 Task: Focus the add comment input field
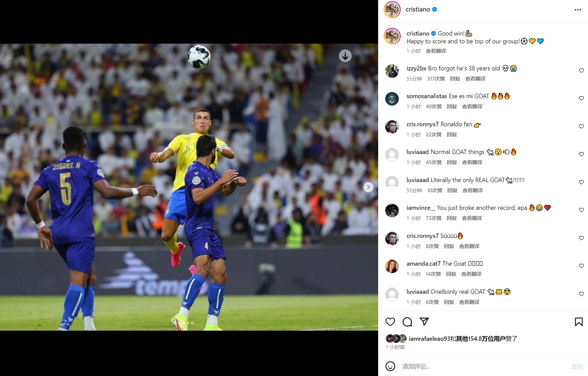pyautogui.click(x=482, y=366)
